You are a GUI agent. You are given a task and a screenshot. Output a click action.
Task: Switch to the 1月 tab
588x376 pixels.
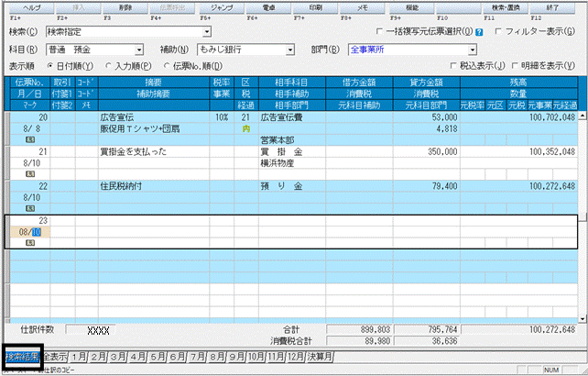pyautogui.click(x=79, y=357)
